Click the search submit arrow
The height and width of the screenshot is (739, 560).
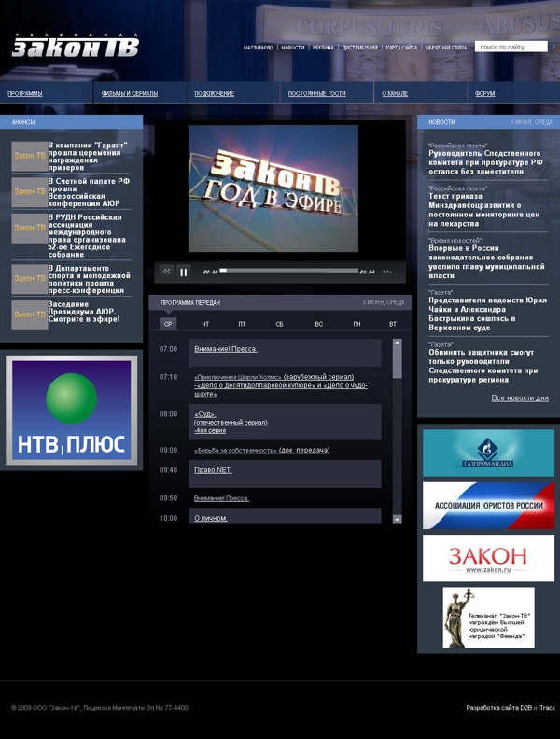point(553,47)
